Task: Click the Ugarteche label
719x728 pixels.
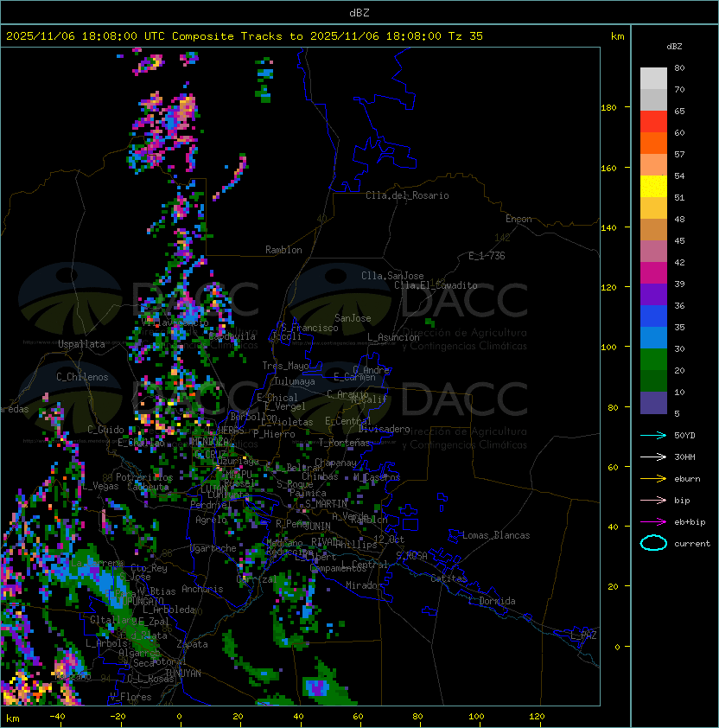Action: (x=213, y=548)
